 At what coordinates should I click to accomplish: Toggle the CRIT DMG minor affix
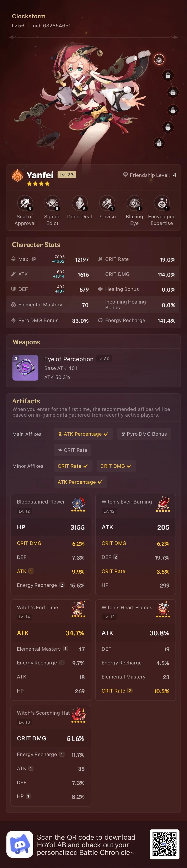tap(116, 466)
